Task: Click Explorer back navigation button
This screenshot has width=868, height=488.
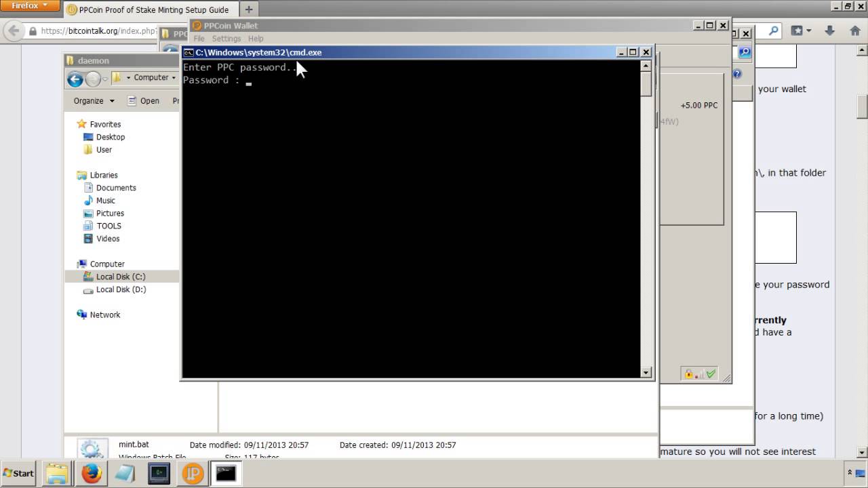Action: (x=75, y=79)
